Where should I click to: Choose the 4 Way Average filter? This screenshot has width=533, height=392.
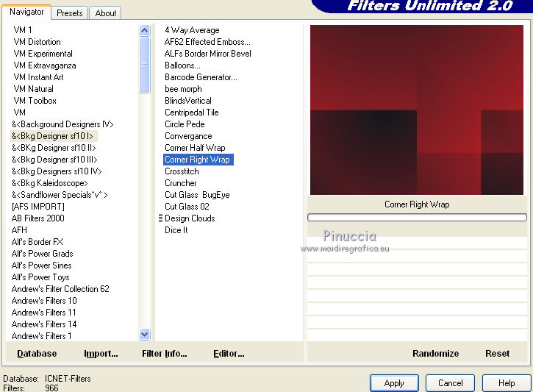coord(192,30)
